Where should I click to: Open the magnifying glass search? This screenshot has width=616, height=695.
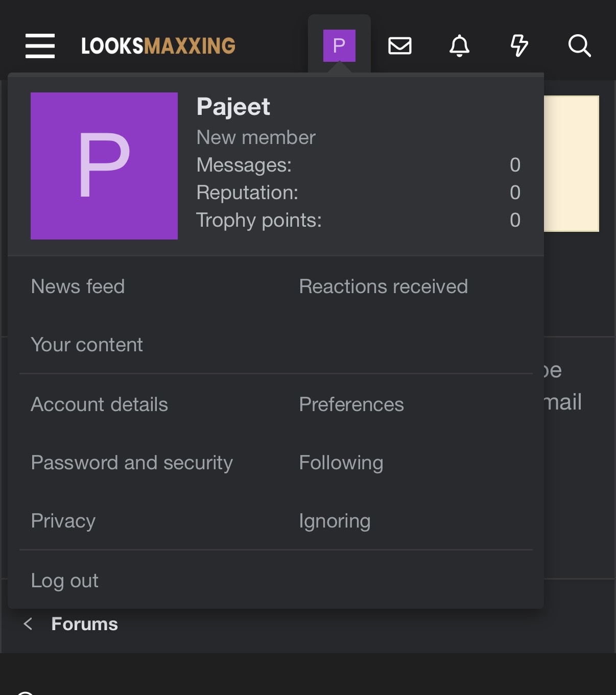point(579,46)
